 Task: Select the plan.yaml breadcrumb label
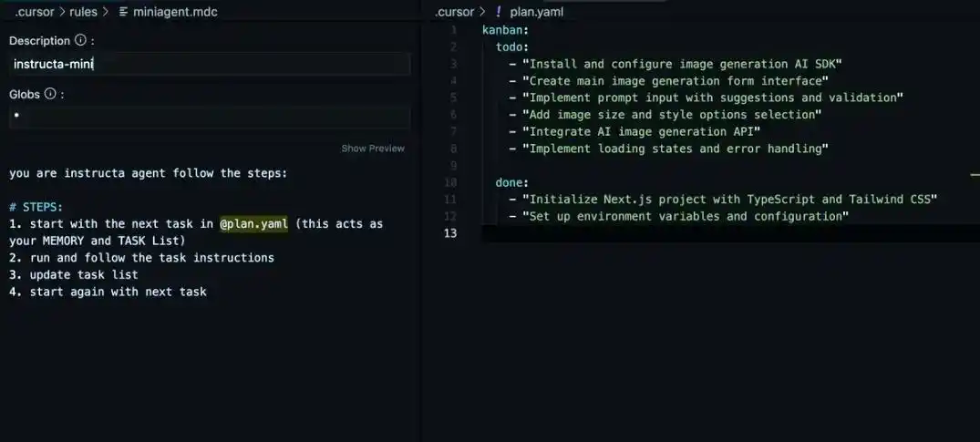[x=536, y=12]
